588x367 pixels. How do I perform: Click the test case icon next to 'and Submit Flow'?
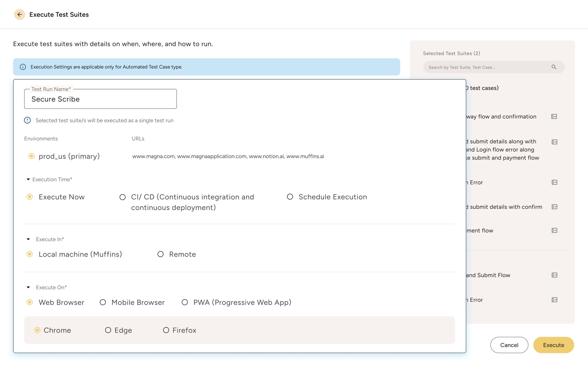[x=555, y=275]
